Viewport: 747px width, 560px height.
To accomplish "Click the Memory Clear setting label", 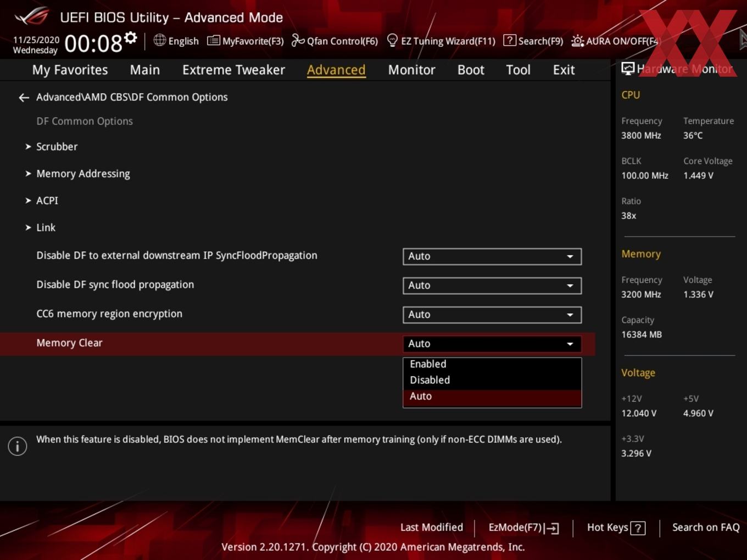I will (x=69, y=343).
